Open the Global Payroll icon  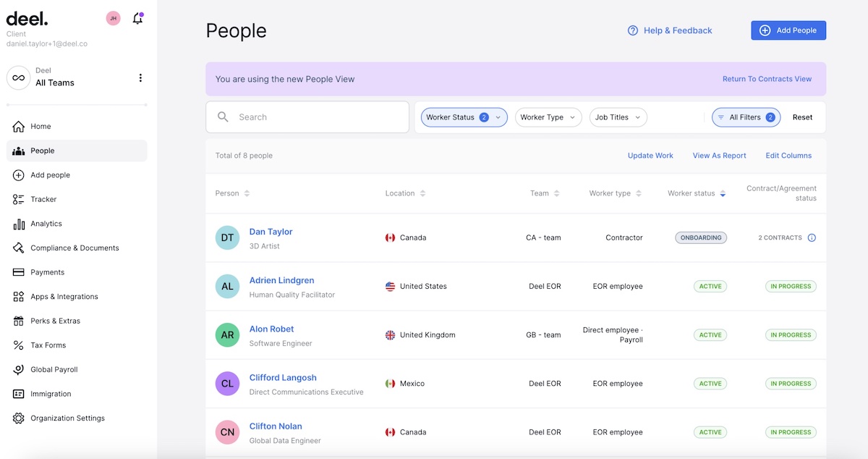click(19, 369)
